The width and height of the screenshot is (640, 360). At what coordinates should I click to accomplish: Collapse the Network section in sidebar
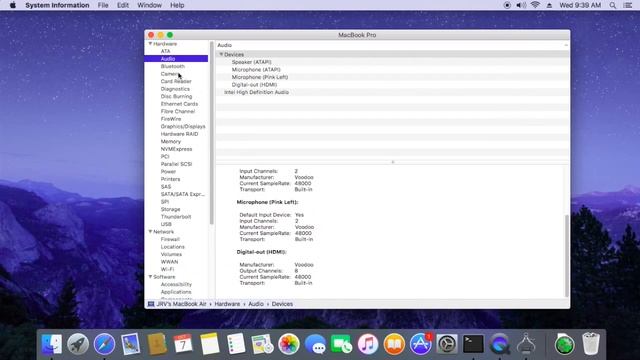(150, 232)
